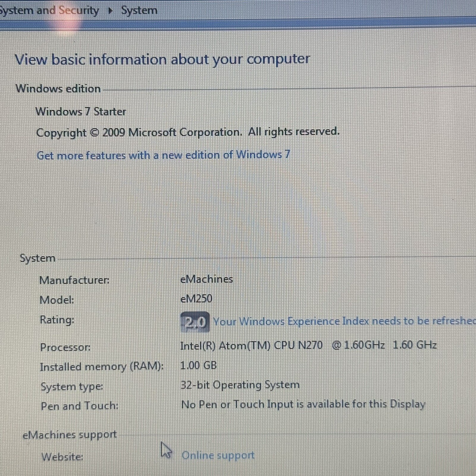476x476 pixels.
Task: Expand the breadcrumb arrow before System
Action: (110, 11)
